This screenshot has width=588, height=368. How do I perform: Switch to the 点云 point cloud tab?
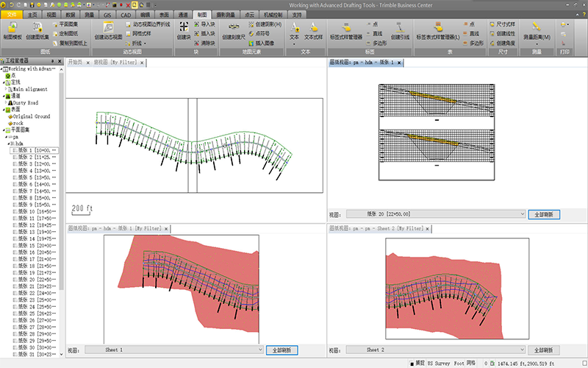pos(249,15)
